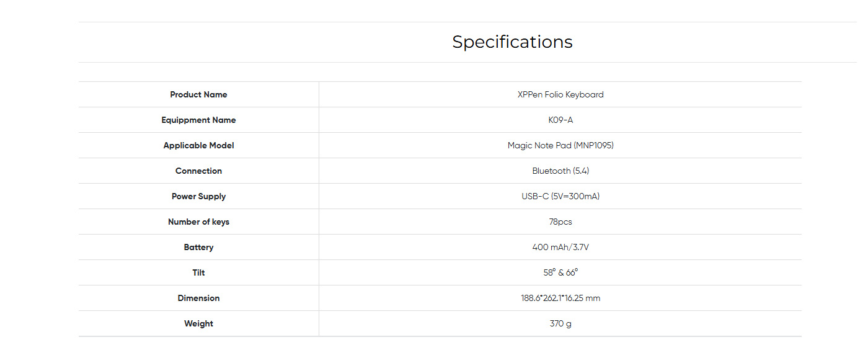
Task: Select the 370 g weight value
Action: (x=560, y=324)
